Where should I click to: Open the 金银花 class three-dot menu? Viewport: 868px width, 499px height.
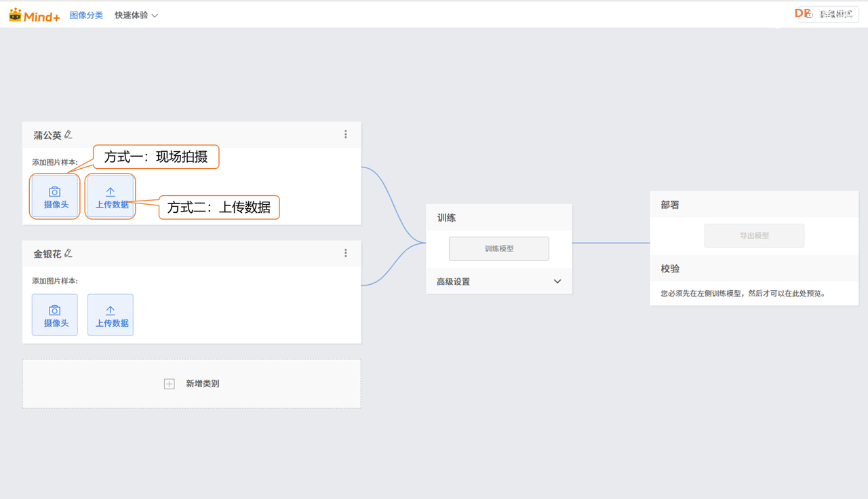click(x=346, y=253)
